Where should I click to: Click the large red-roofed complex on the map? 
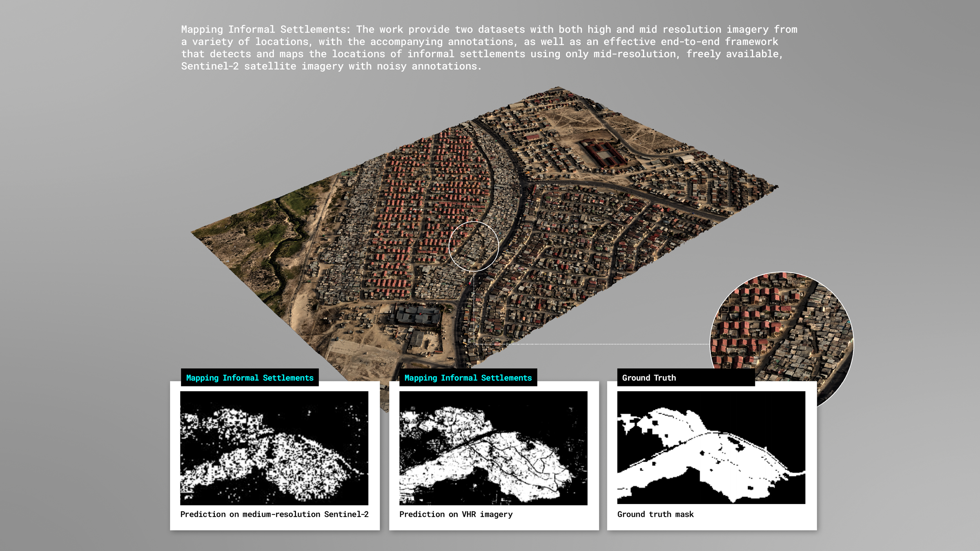603,154
